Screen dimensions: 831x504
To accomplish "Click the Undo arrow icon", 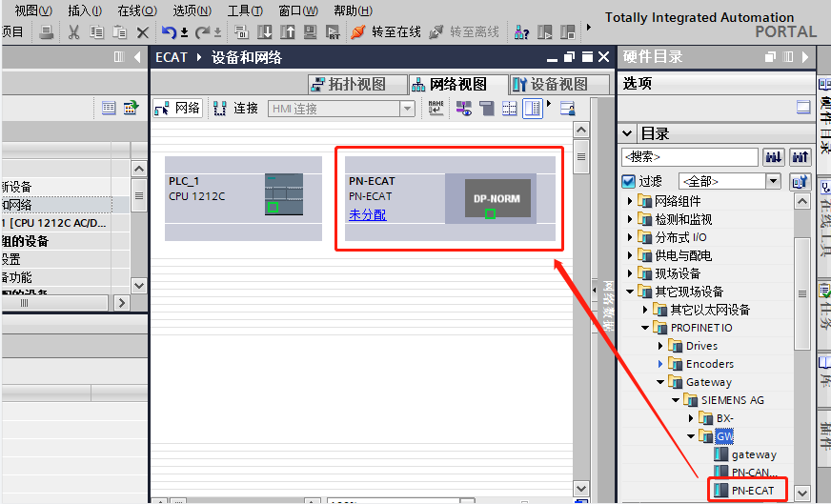I will (x=169, y=32).
